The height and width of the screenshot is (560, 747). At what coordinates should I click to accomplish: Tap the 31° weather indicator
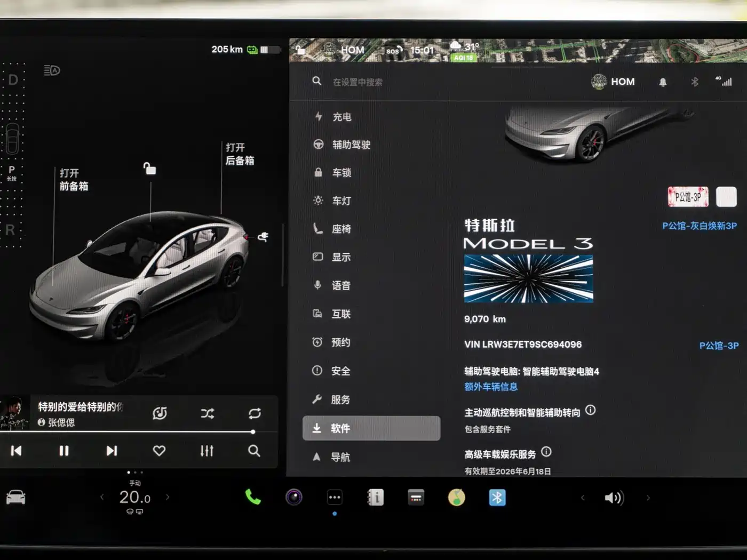tap(464, 47)
